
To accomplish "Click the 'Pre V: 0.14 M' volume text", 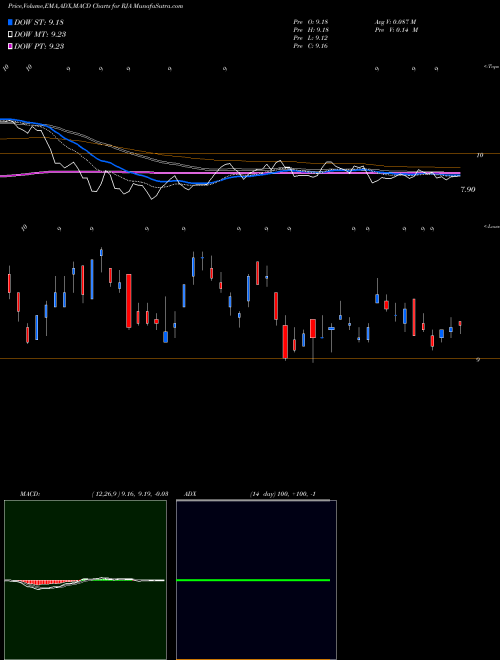I will [x=396, y=30].
